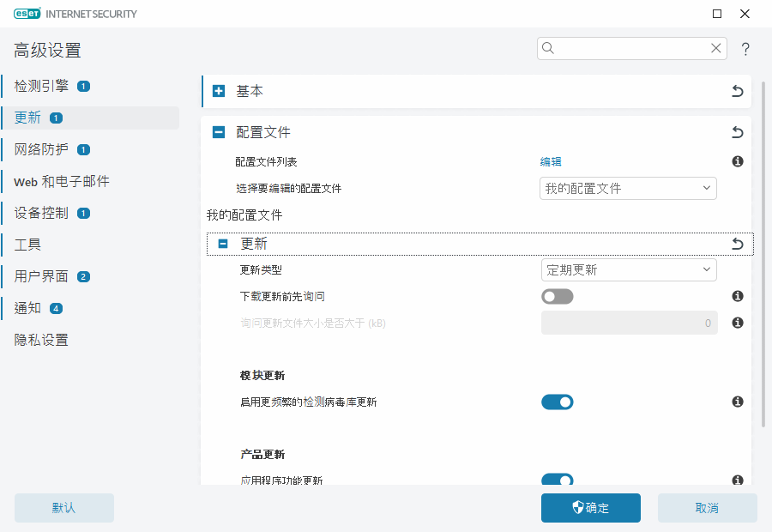Collapse the 更新 section

coord(222,244)
